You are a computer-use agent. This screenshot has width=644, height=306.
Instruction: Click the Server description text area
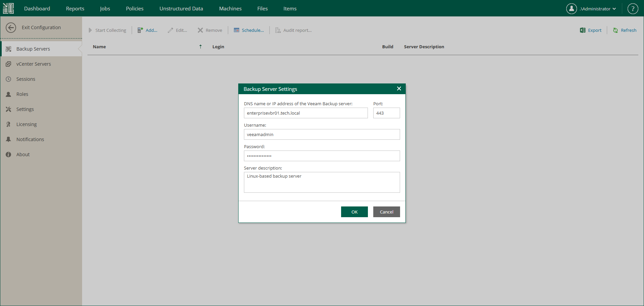[x=321, y=182]
